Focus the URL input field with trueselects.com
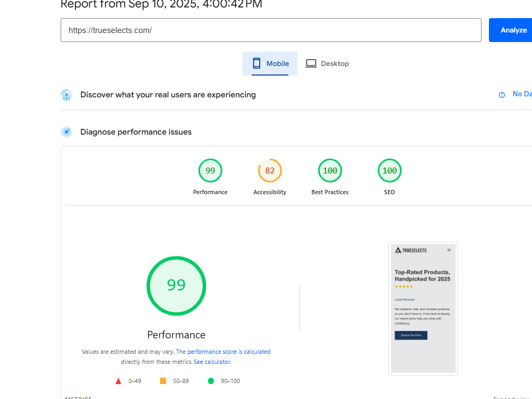 point(271,30)
